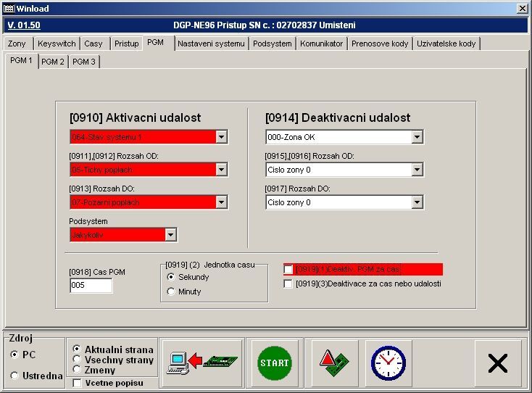Select Ustredna as source

pyautogui.click(x=14, y=376)
